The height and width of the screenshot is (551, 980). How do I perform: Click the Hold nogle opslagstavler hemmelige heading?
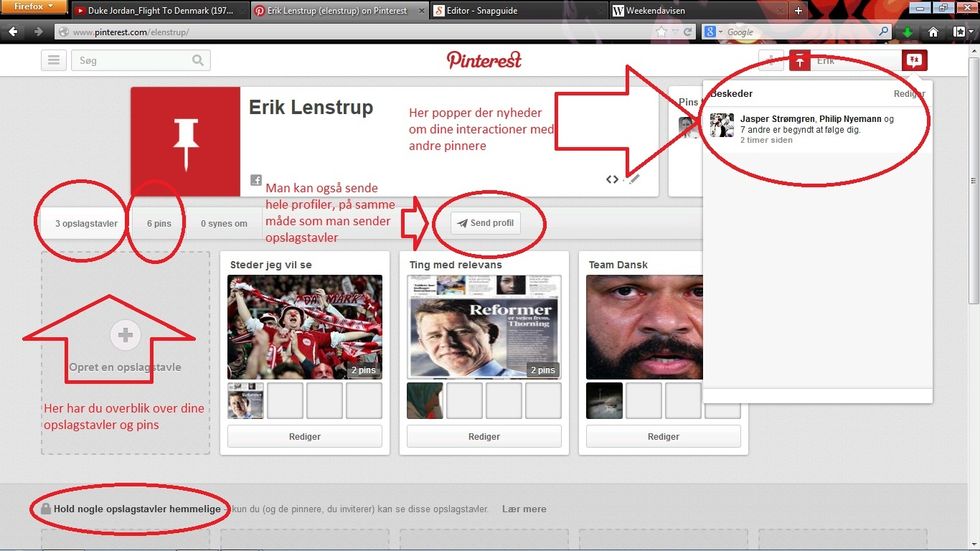pos(137,509)
